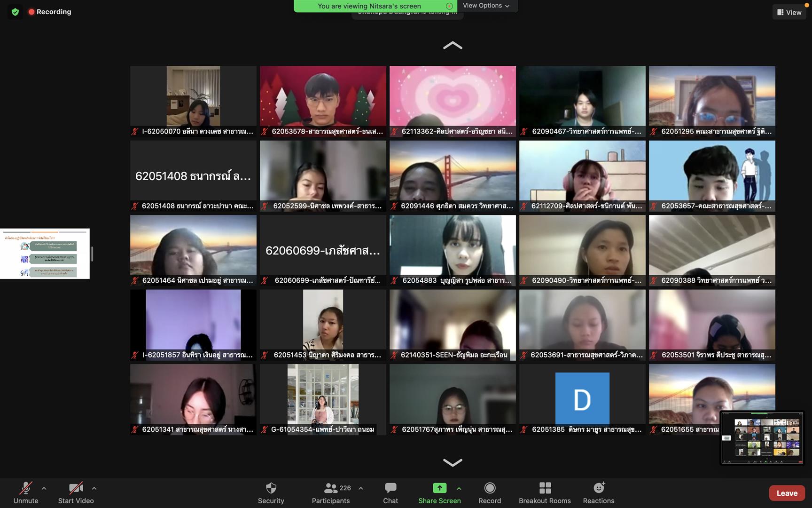Expand Share Screen options arrow
812x508 pixels.
tap(459, 488)
